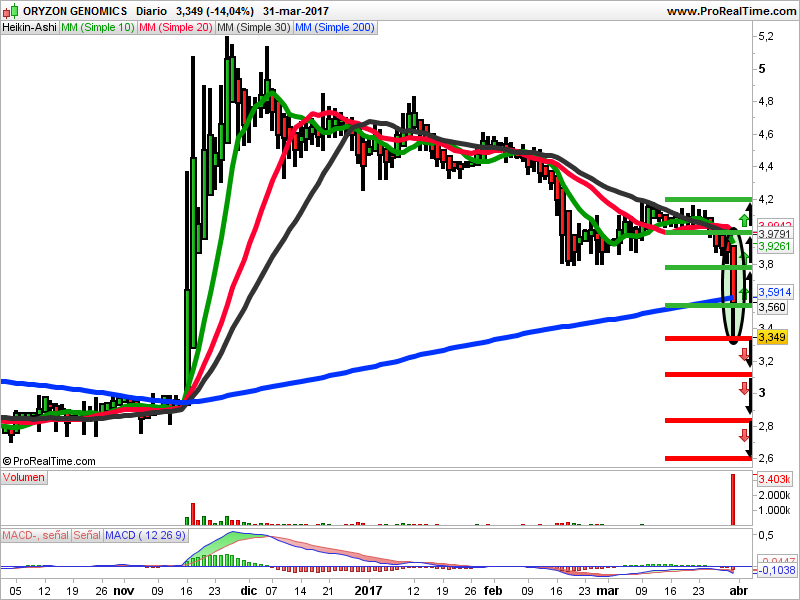Click the lowest red down arrow
Viewport: 800px width, 600px height.
coord(744,433)
